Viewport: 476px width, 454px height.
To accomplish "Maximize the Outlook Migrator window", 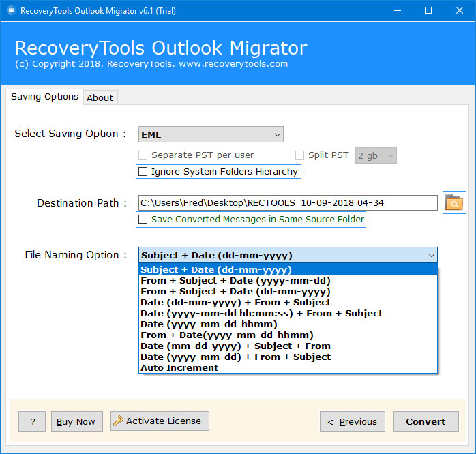I will [x=428, y=10].
